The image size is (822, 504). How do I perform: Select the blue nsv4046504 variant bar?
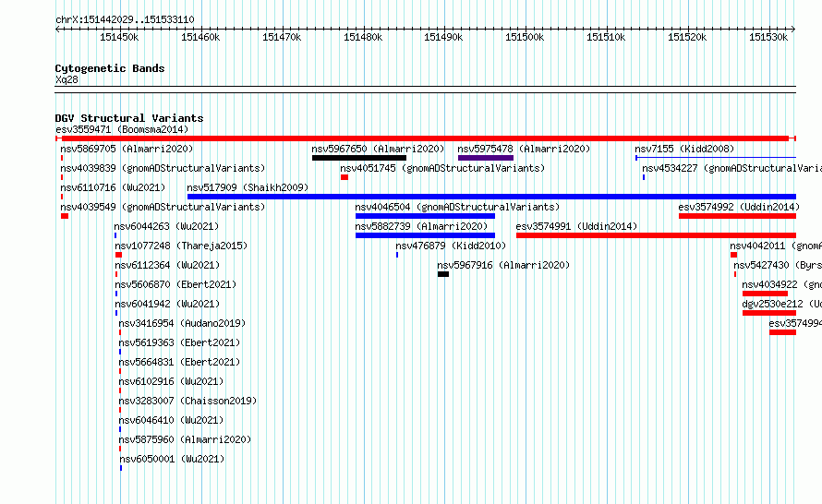[425, 216]
